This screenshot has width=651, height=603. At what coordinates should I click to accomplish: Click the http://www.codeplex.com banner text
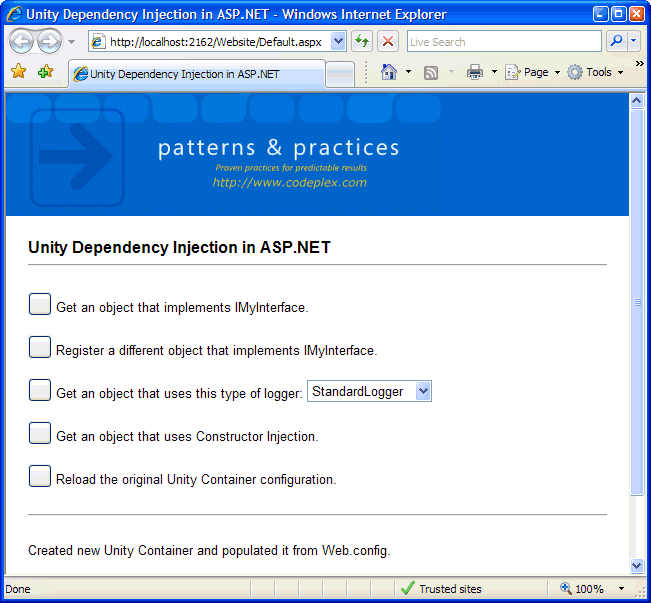coord(289,183)
